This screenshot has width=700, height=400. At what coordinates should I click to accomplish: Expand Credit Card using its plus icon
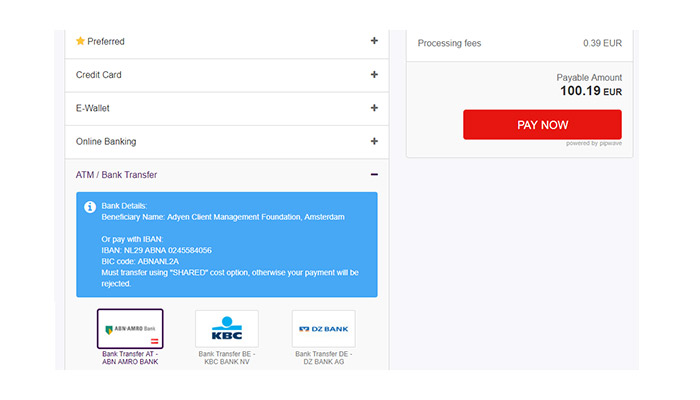tap(374, 75)
